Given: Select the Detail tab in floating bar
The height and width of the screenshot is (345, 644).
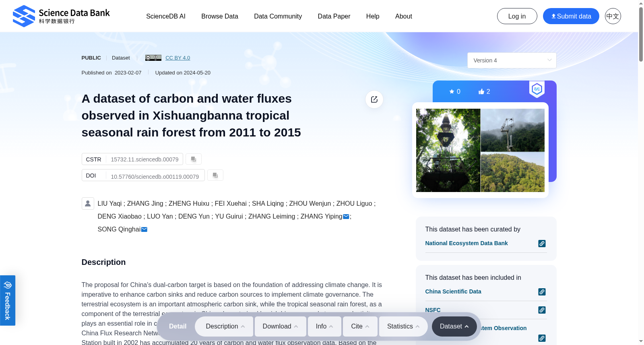Looking at the screenshot, I should click(178, 326).
